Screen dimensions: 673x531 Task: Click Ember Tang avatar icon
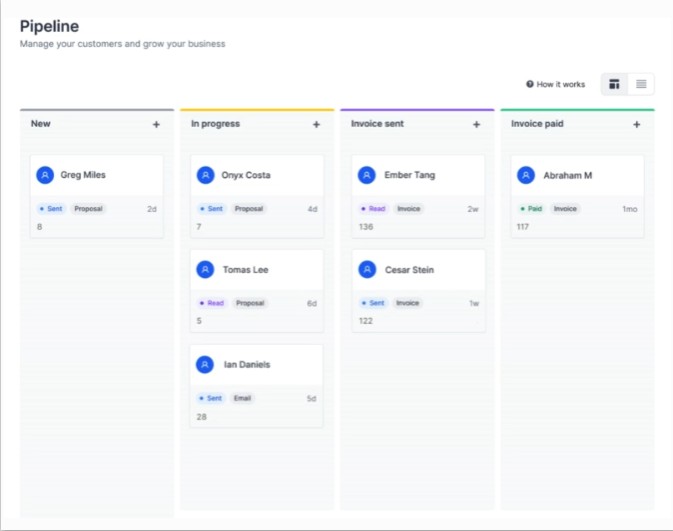pyautogui.click(x=366, y=175)
